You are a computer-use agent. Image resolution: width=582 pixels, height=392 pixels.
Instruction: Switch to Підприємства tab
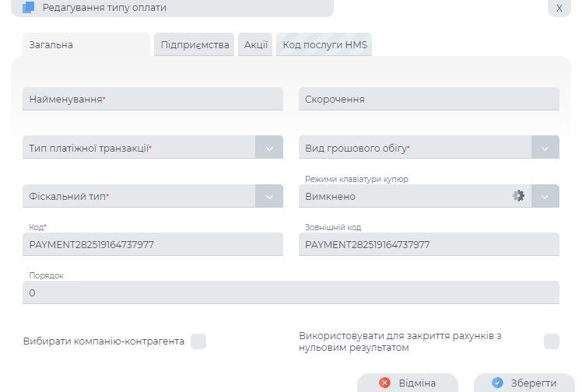[x=195, y=45]
